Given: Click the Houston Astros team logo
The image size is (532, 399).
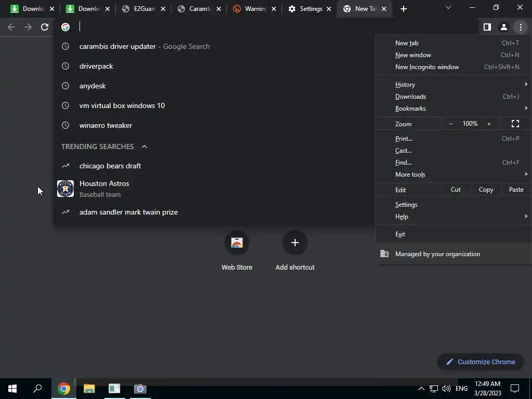Looking at the screenshot, I should click(x=65, y=189).
